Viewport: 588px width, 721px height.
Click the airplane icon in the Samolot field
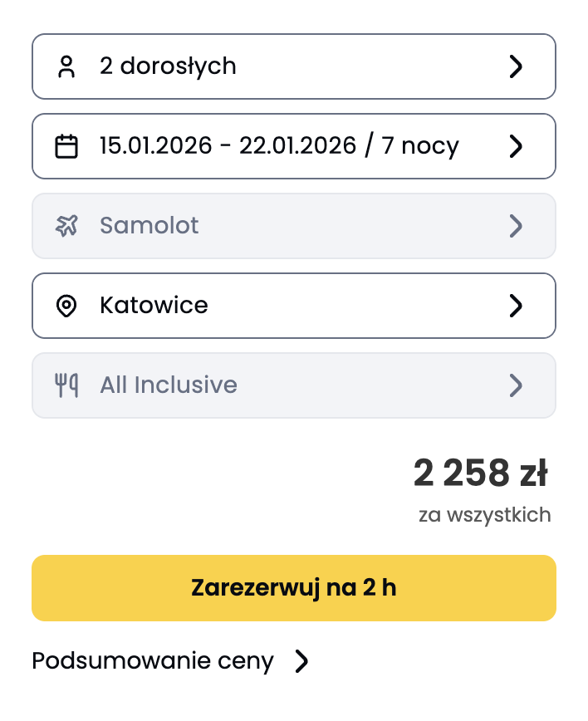click(68, 225)
